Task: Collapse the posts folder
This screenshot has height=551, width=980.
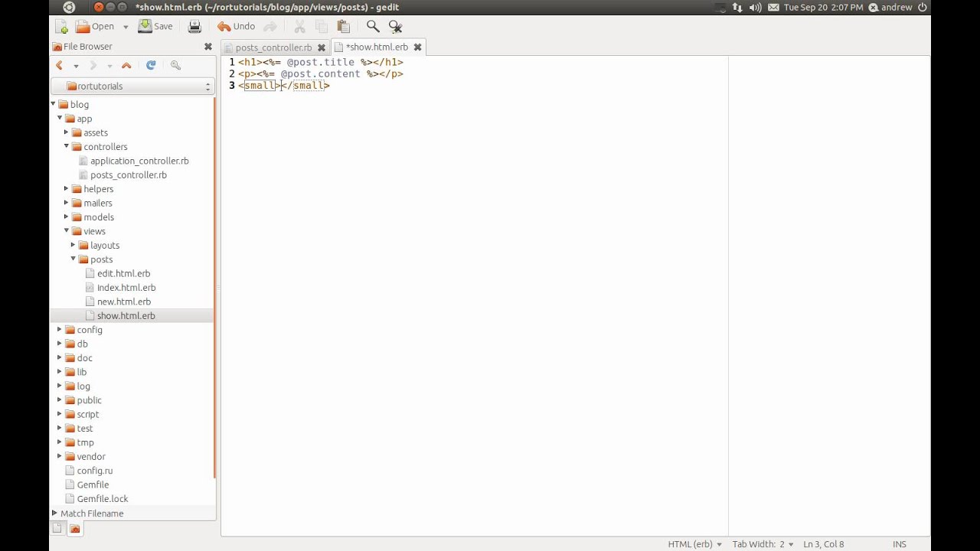Action: click(73, 259)
